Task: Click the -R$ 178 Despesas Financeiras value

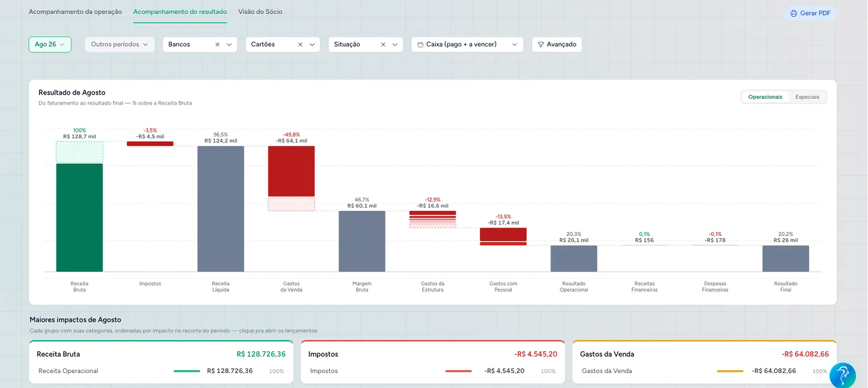Action: point(715,240)
